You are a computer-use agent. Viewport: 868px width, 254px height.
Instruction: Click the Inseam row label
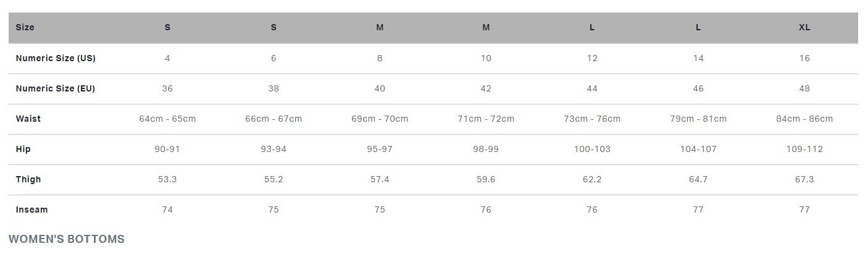(31, 210)
